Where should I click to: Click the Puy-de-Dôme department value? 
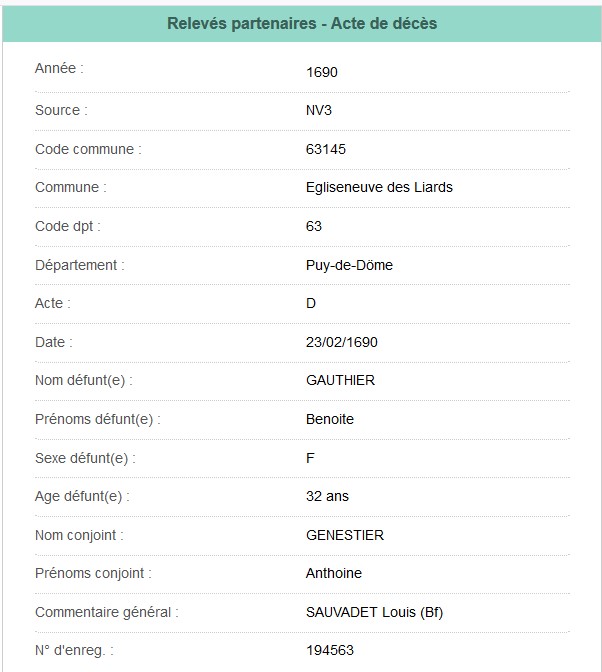pyautogui.click(x=347, y=266)
